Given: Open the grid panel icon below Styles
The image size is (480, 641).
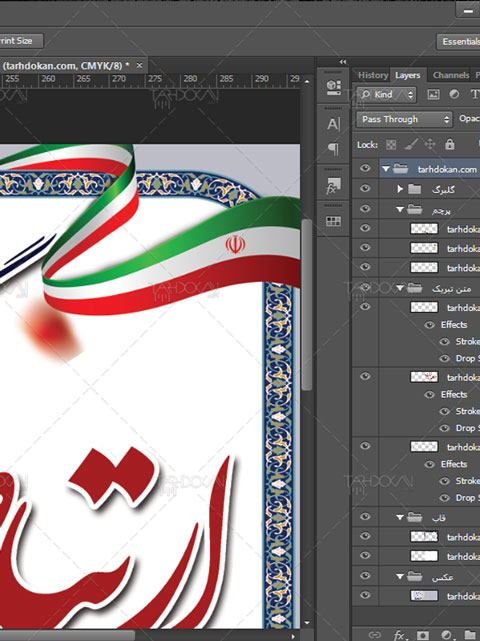Looking at the screenshot, I should click(x=333, y=222).
